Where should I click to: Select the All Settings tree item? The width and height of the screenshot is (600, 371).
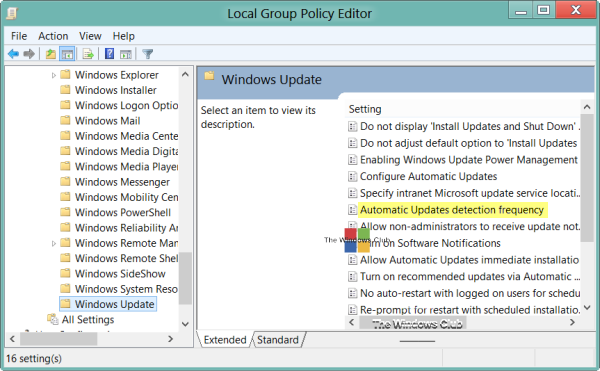point(88,319)
